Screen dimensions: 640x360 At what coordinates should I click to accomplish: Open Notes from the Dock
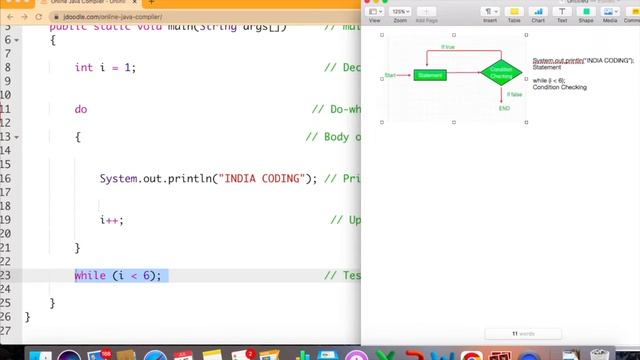(212, 355)
